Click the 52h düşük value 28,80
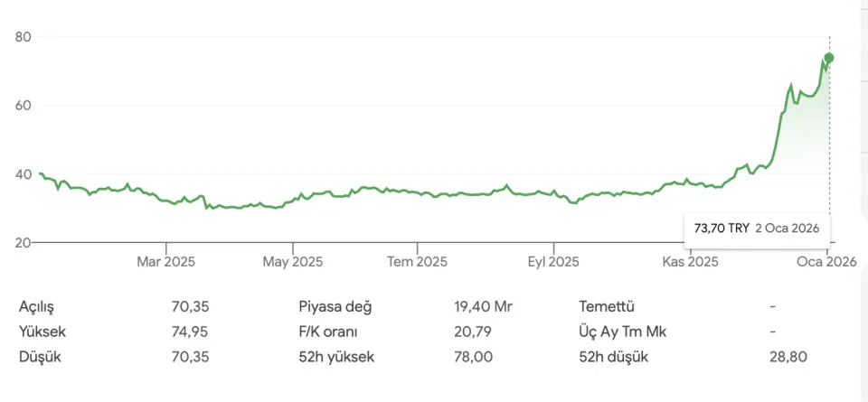The height and width of the screenshot is (402, 868). pyautogui.click(x=791, y=357)
